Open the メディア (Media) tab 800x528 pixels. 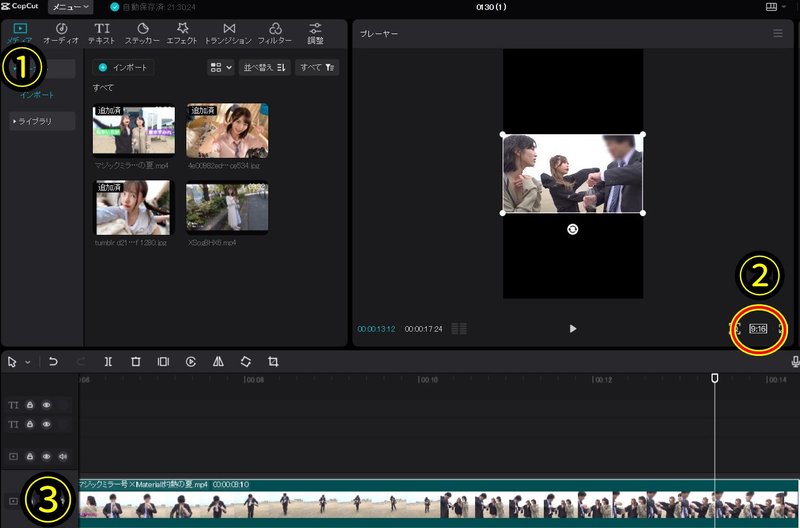pos(20,34)
